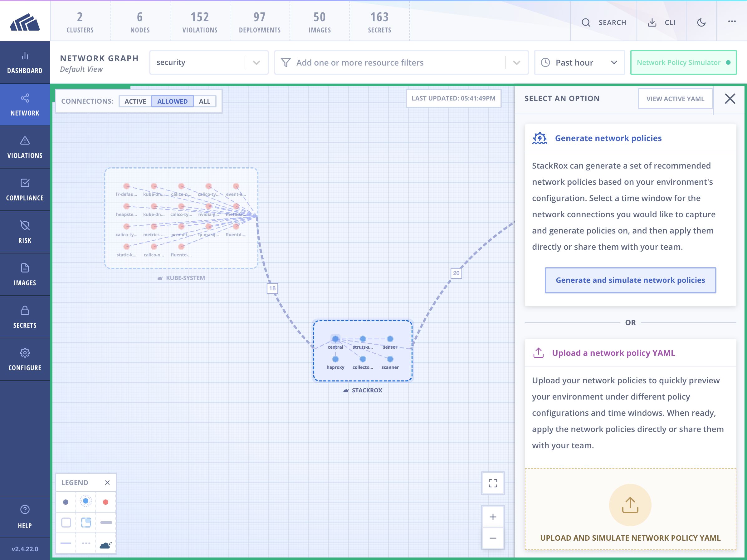
Task: Toggle Network Policy Simulator
Action: click(683, 62)
